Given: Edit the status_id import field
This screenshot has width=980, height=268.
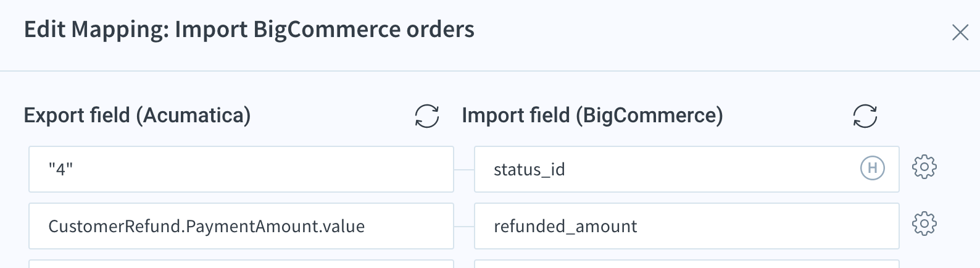Looking at the screenshot, I should point(686,169).
